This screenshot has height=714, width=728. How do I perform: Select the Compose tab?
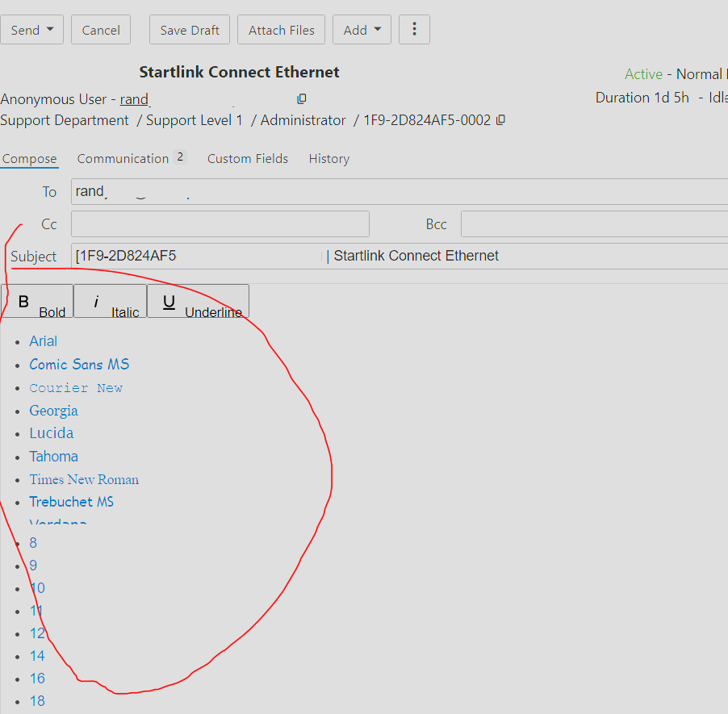[29, 159]
